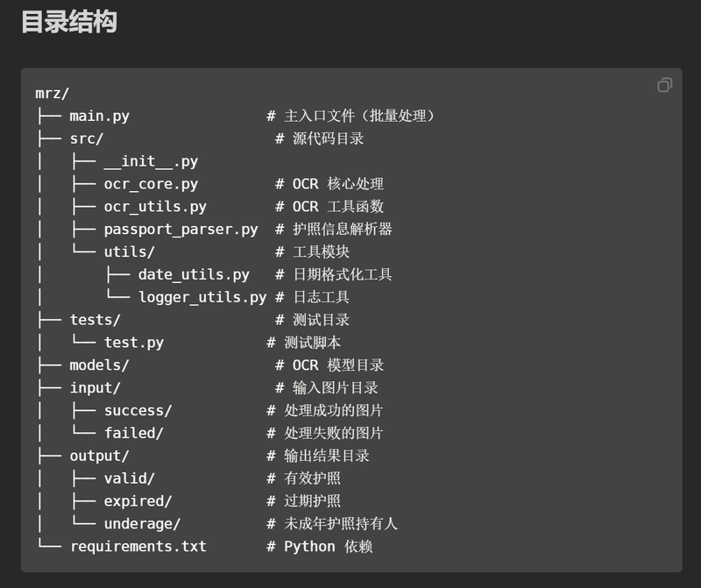Click passport_parser.py file name
Image resolution: width=701 pixels, height=588 pixels.
181,230
